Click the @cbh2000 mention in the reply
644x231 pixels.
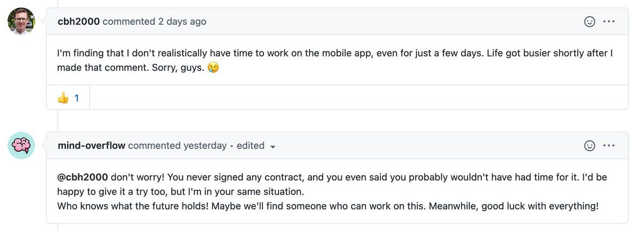(83, 177)
